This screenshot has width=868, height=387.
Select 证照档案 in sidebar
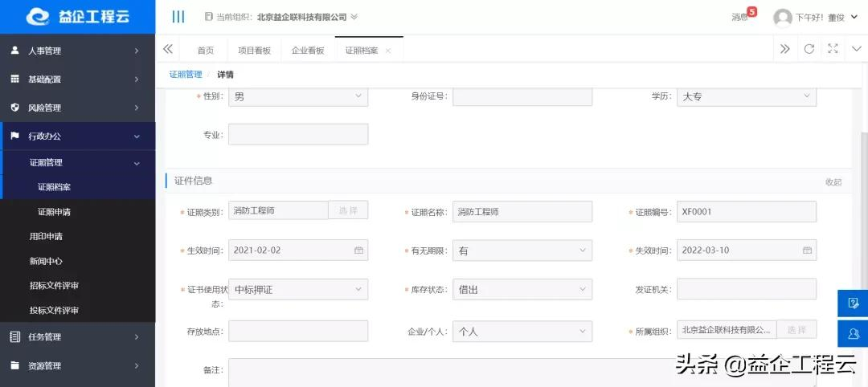77,187
